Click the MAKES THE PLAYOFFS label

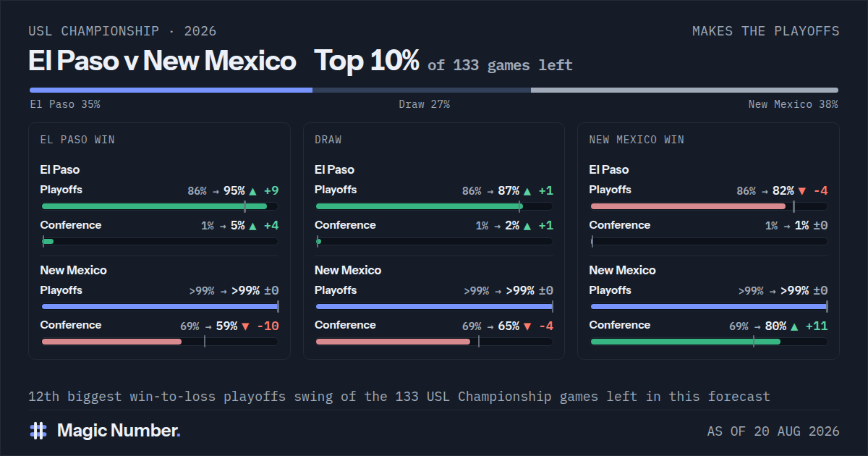[766, 31]
